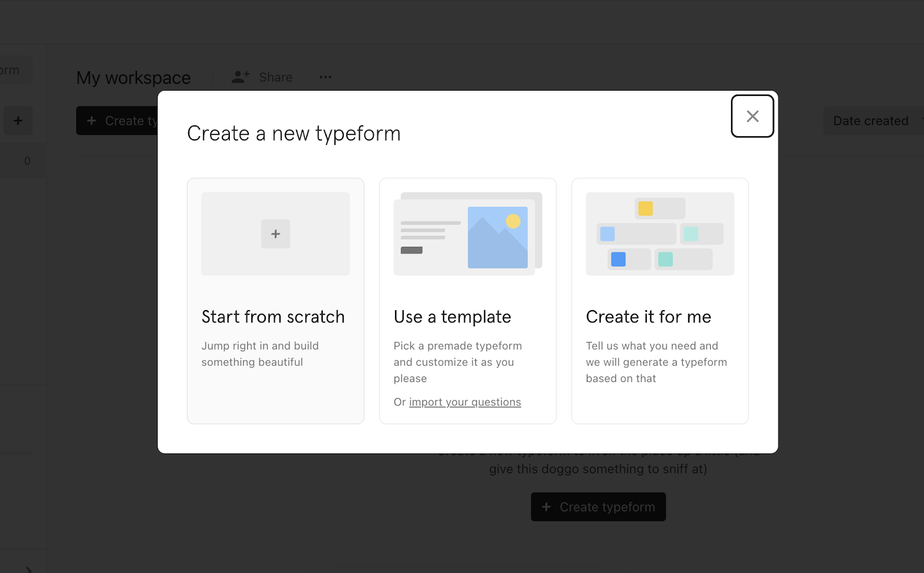This screenshot has width=924, height=573.
Task: Click the Share add-person icon
Action: coord(240,77)
